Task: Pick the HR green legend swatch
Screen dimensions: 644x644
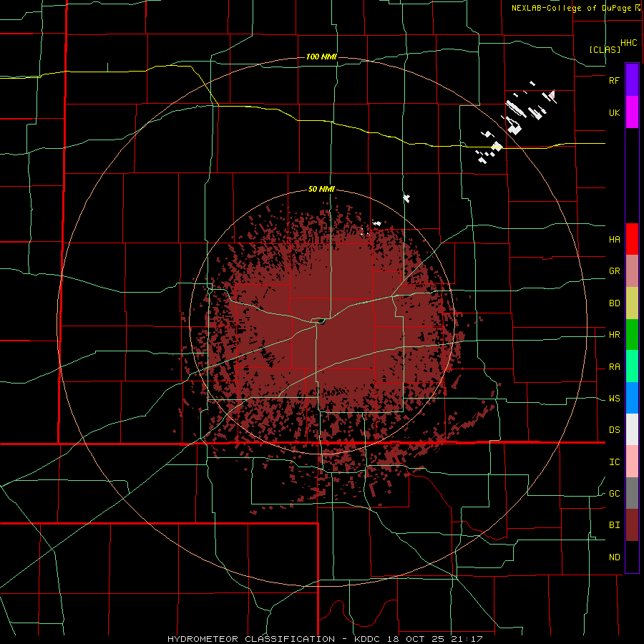Action: pos(632,335)
